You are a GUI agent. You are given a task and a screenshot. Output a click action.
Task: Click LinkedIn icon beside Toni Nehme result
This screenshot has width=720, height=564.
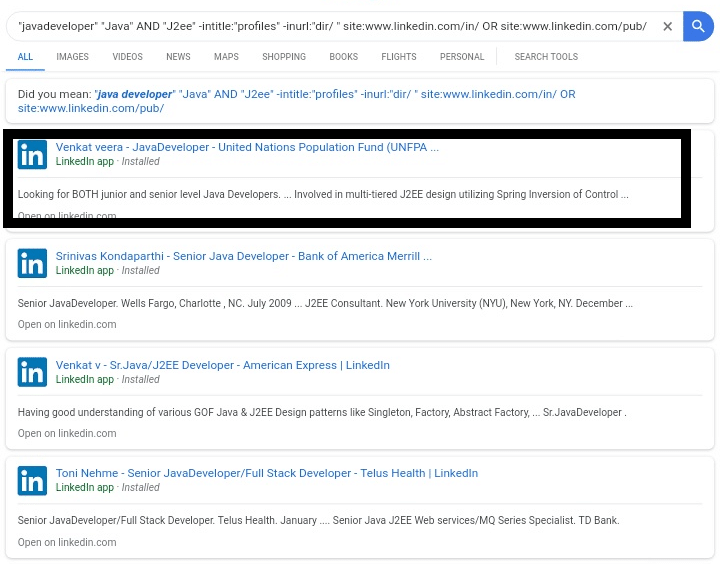click(x=32, y=481)
